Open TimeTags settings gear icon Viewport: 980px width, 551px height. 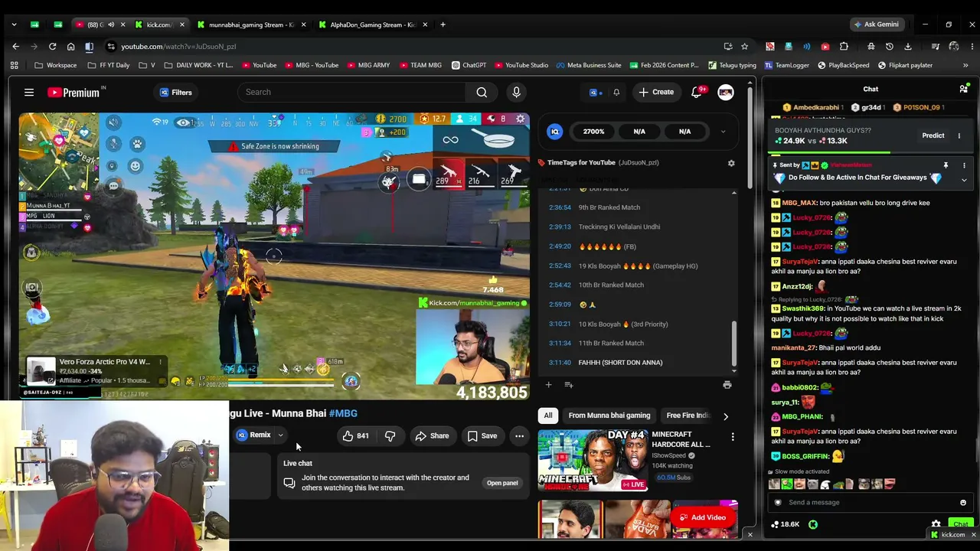click(731, 163)
